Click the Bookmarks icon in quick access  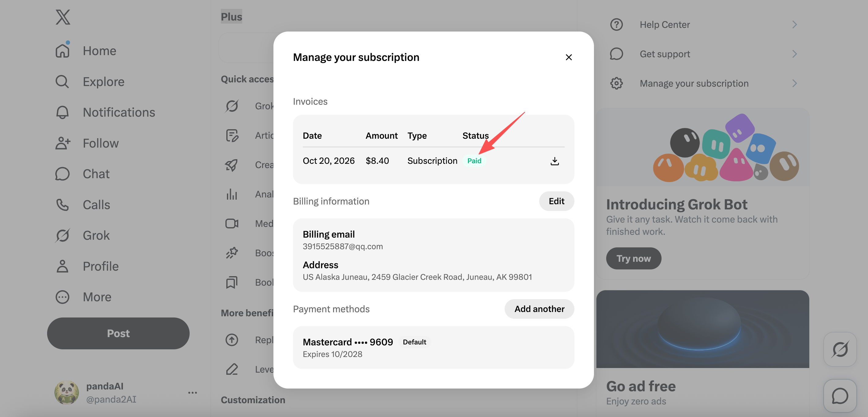point(232,282)
